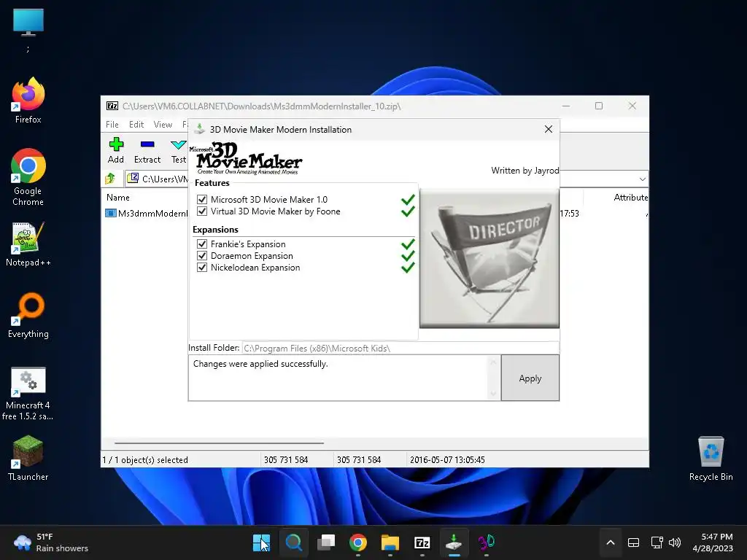
Task: Open taskbar Search
Action: click(x=293, y=542)
